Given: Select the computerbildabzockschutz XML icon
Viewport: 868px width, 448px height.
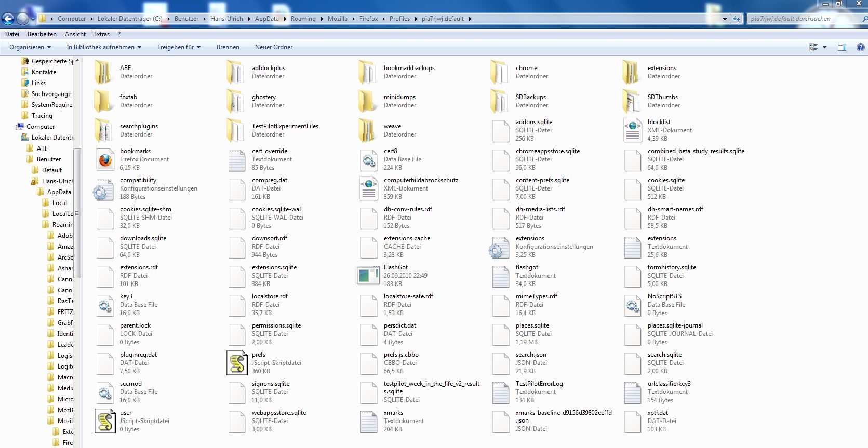Looking at the screenshot, I should click(x=369, y=188).
